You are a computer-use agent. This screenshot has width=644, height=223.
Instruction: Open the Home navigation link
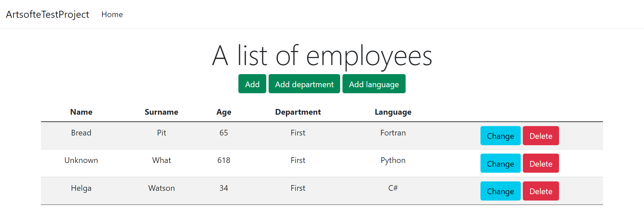112,14
